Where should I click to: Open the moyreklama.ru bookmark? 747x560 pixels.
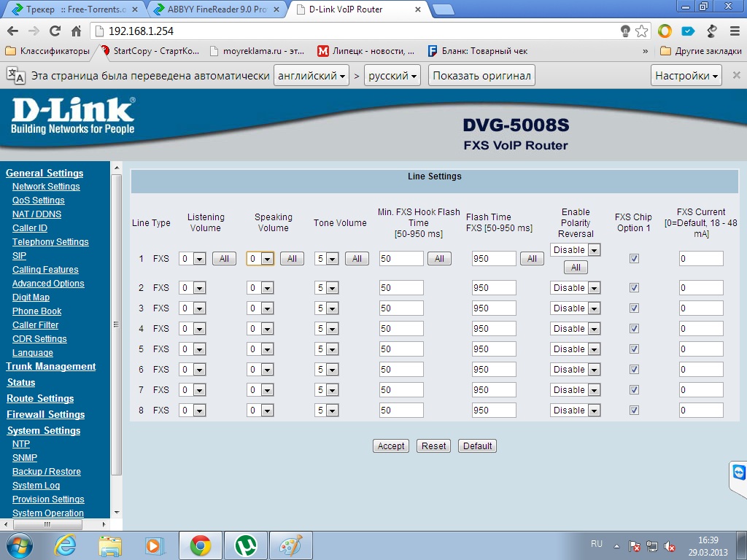(256, 51)
